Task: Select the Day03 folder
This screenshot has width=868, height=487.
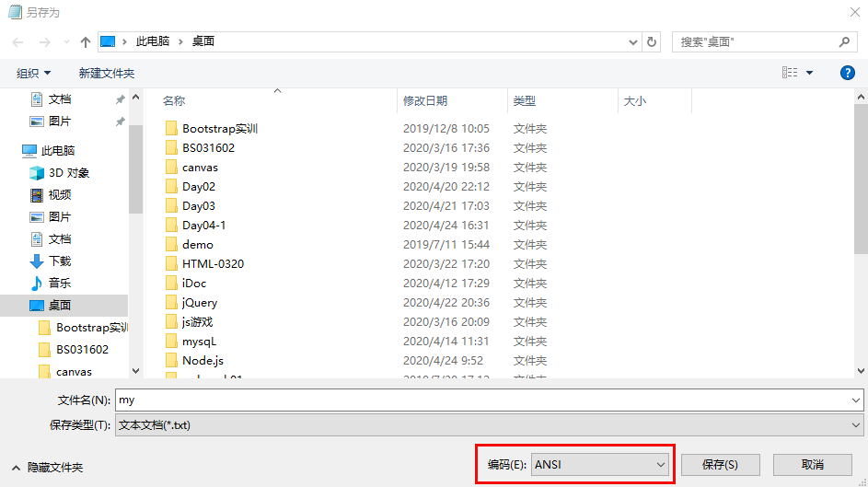Action: [198, 206]
